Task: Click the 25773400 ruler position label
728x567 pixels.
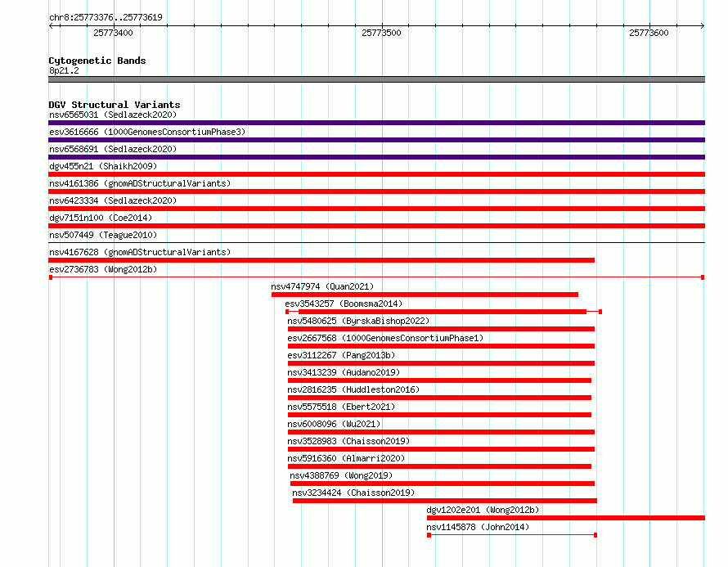Action: (113, 33)
